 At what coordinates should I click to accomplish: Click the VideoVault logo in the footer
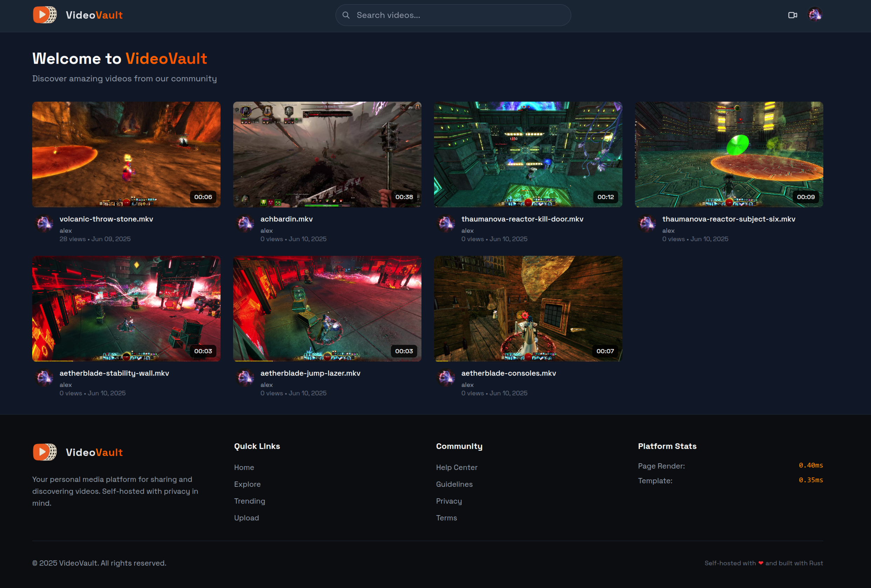point(44,452)
